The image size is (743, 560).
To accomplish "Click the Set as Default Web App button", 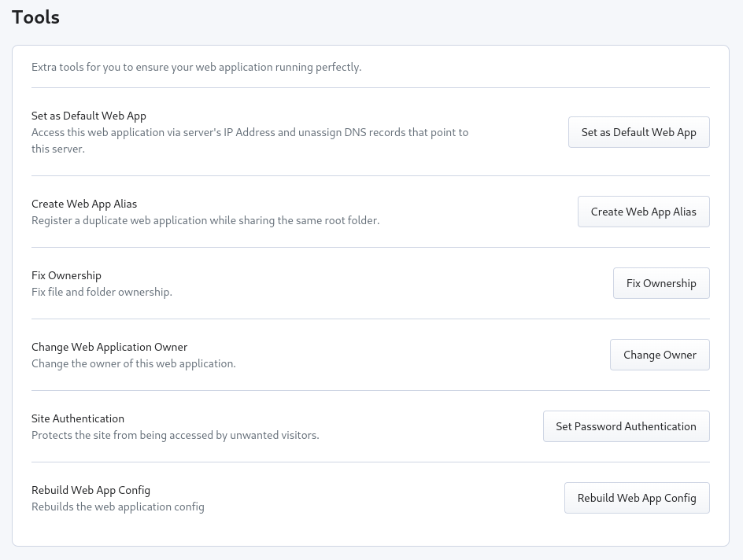I will click(x=638, y=132).
